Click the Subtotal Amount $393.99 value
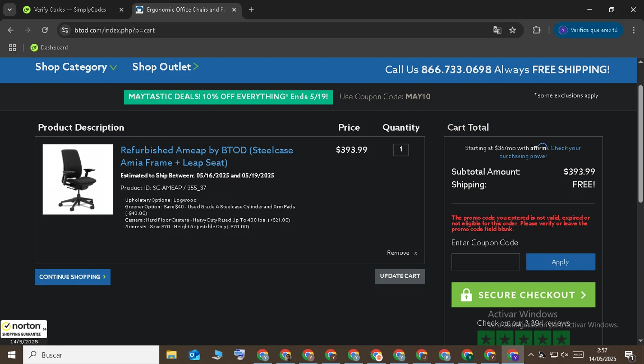644x364 pixels. pos(579,171)
